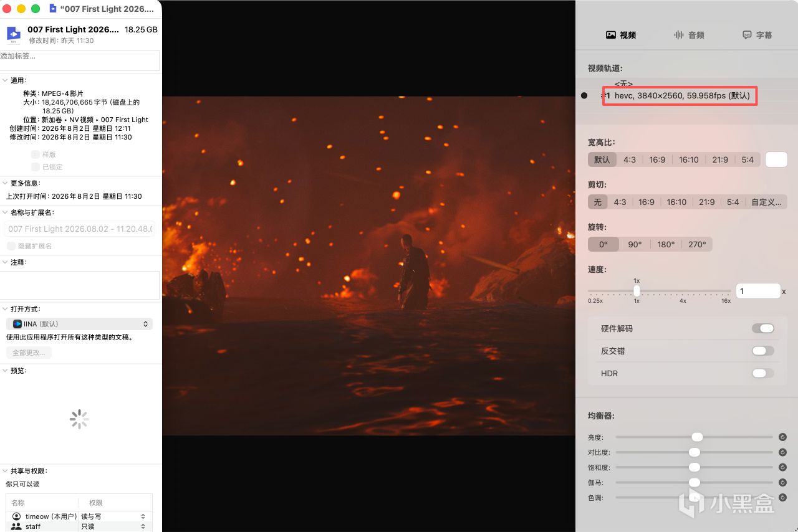Enable the 反交错 deinterlace switch

763,351
